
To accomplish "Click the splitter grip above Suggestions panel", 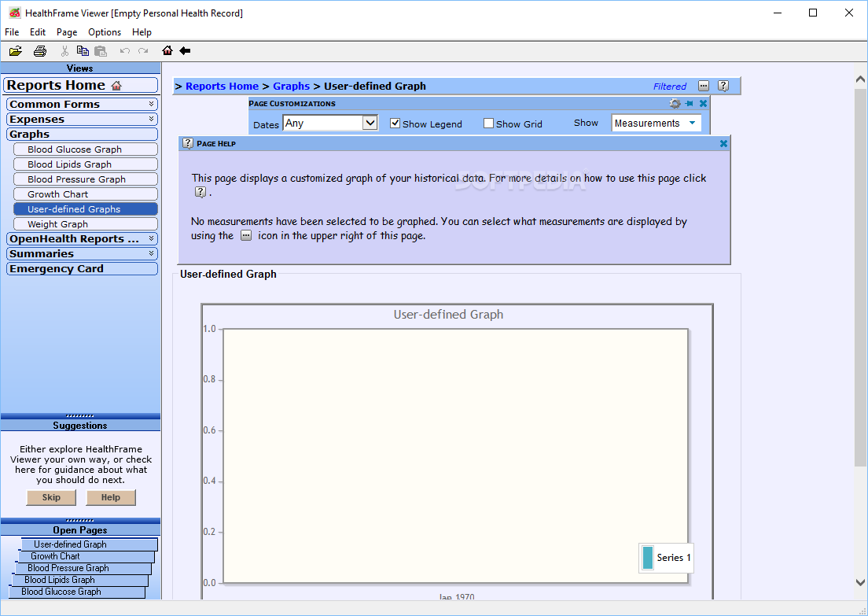I will (80, 416).
